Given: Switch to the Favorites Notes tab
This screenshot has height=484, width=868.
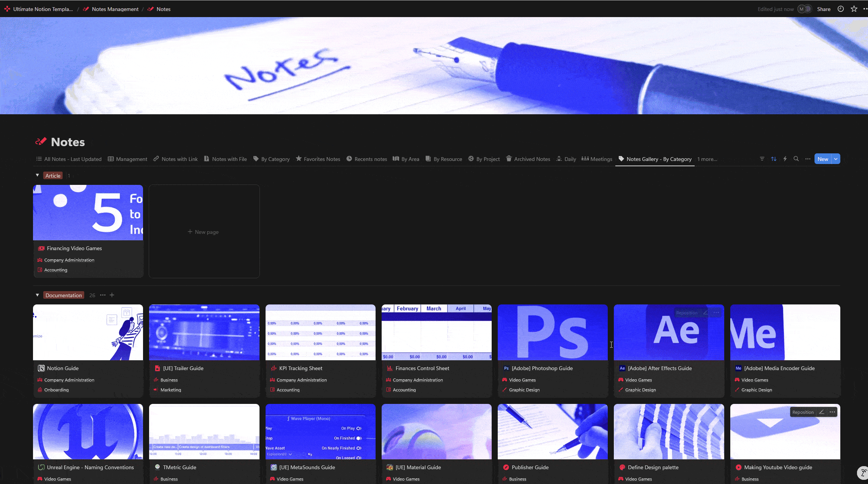Looking at the screenshot, I should (x=318, y=159).
